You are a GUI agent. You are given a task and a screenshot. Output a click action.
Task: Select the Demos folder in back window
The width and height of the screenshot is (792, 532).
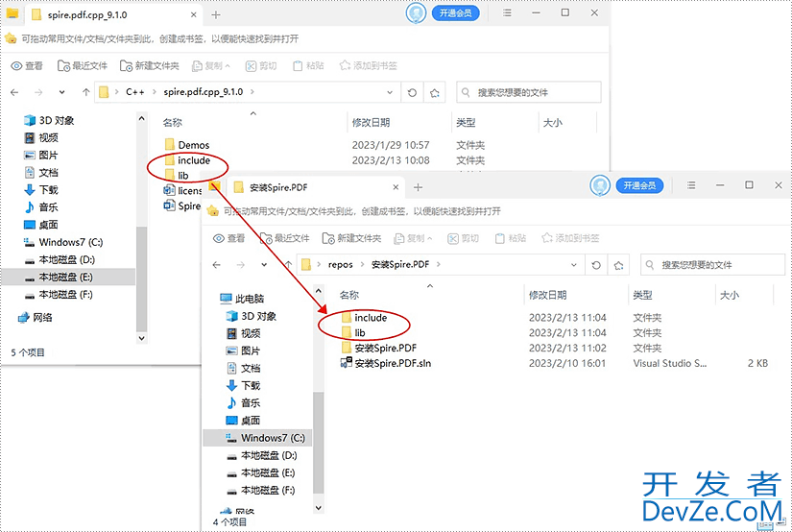tap(187, 145)
